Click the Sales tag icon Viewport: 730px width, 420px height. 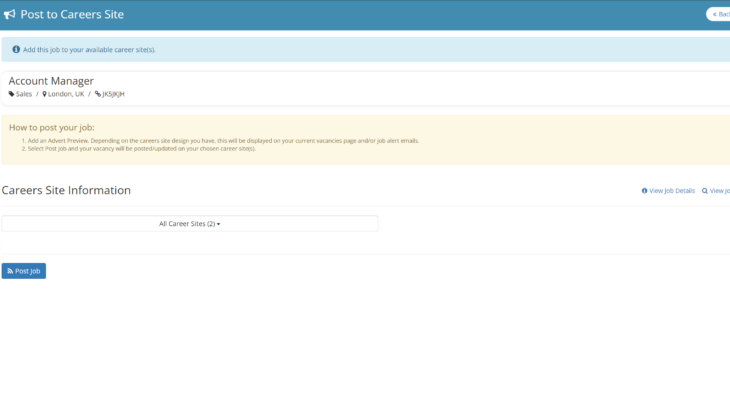(x=12, y=94)
